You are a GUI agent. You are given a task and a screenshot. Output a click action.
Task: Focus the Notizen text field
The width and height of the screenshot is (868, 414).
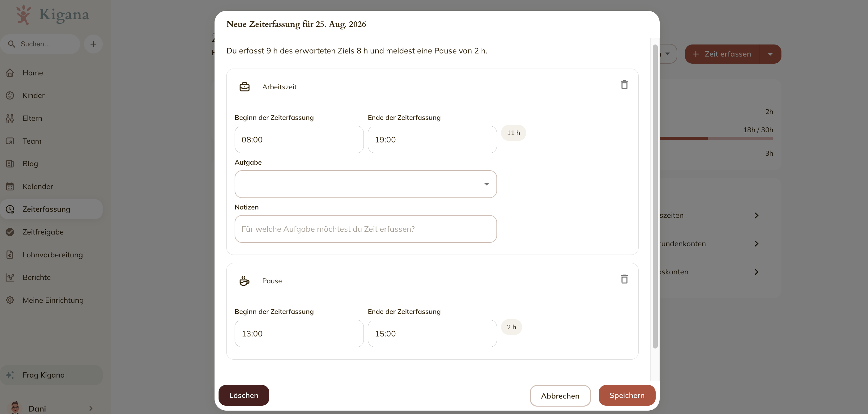tap(366, 229)
